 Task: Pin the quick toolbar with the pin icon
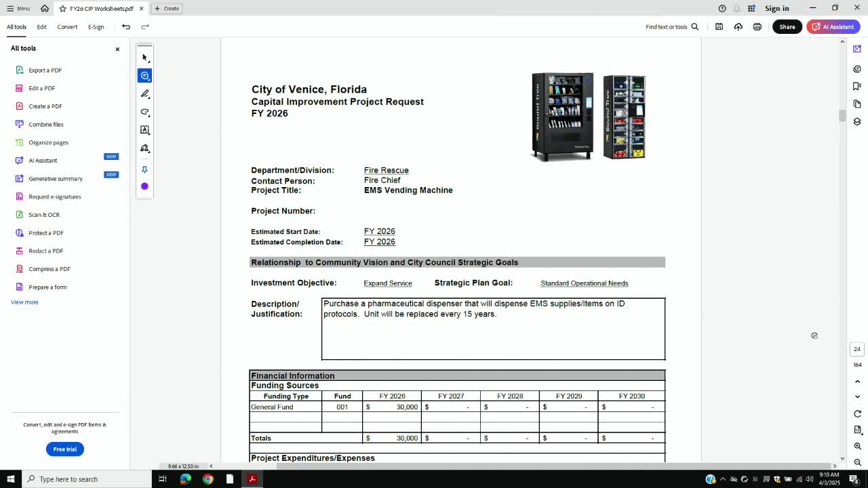point(144,169)
